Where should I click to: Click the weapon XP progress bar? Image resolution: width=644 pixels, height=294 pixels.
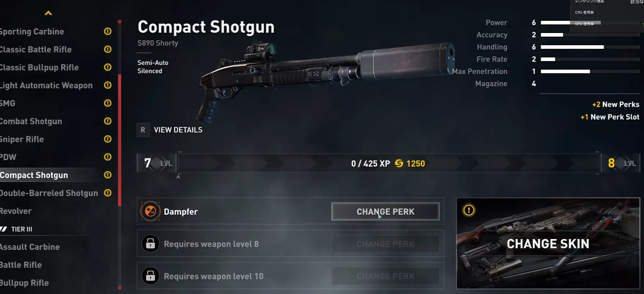click(388, 163)
